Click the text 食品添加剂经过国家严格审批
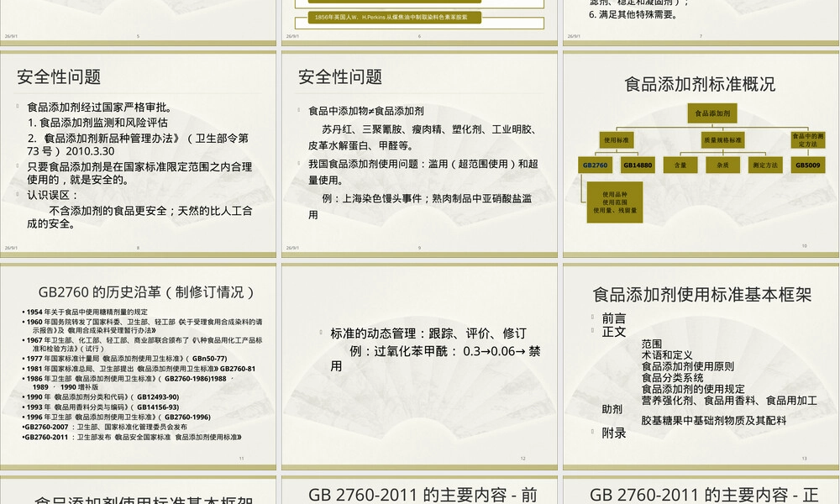This screenshot has height=504, width=840. [x=100, y=108]
